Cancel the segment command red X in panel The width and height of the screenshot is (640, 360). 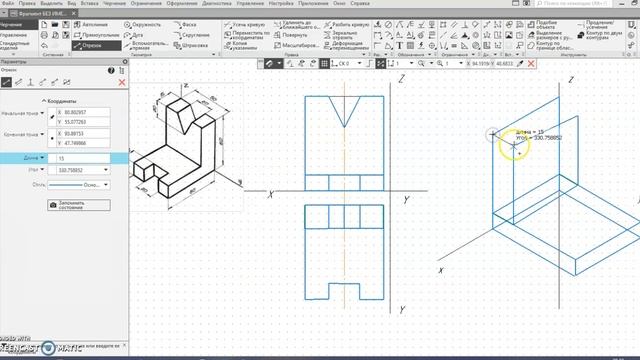click(122, 82)
